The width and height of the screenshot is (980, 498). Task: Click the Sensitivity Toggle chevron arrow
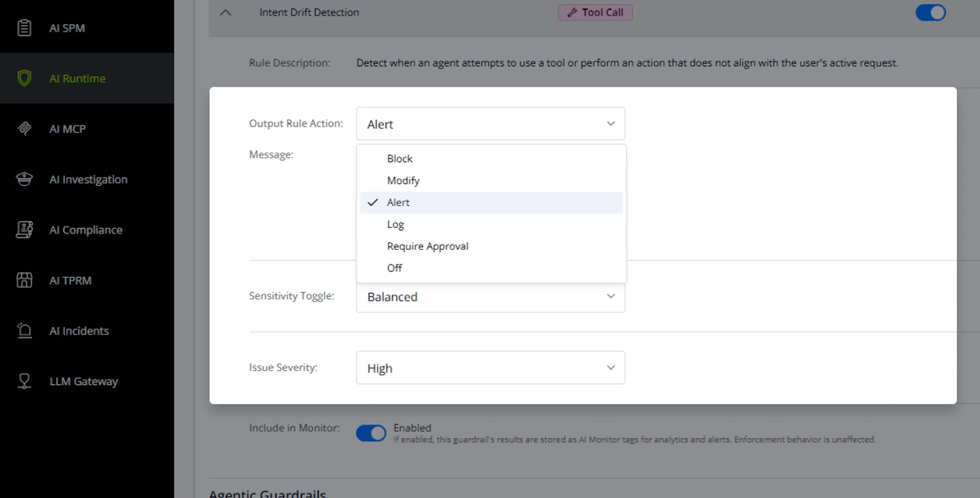click(611, 296)
